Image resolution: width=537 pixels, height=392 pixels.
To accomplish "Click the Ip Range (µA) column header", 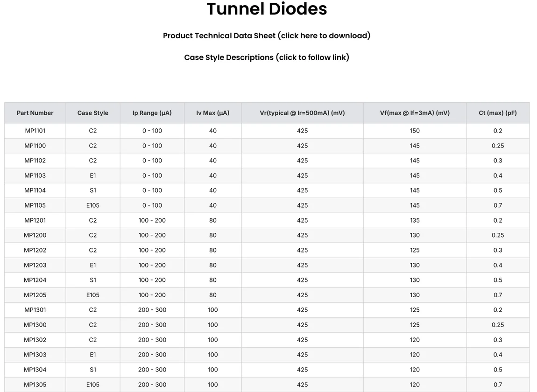I will click(x=152, y=113).
